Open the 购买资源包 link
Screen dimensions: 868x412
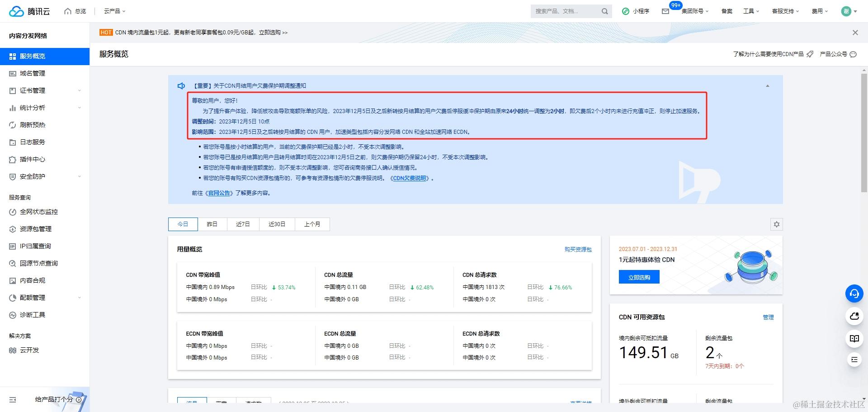point(578,250)
